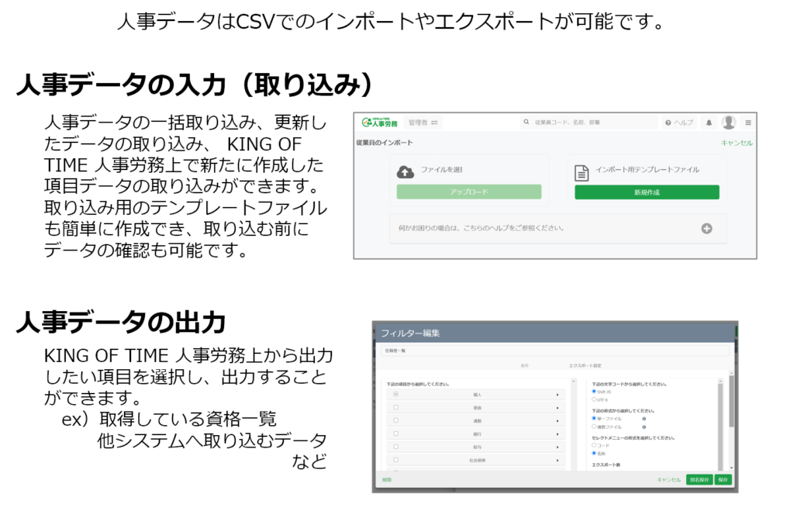Select the 複数ファイル radio button
Screen dimensions: 794x532
pyautogui.click(x=594, y=427)
